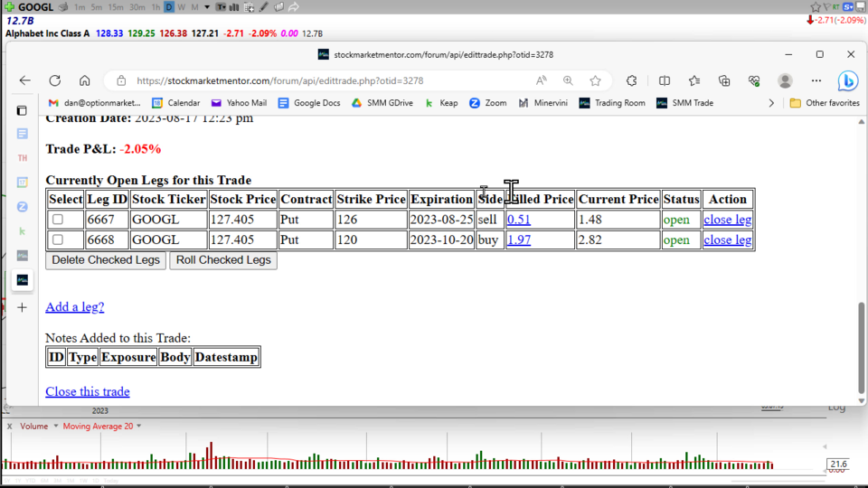Image resolution: width=868 pixels, height=488 pixels.
Task: Click the Split screen icon in browser toolbar
Action: pos(665,80)
